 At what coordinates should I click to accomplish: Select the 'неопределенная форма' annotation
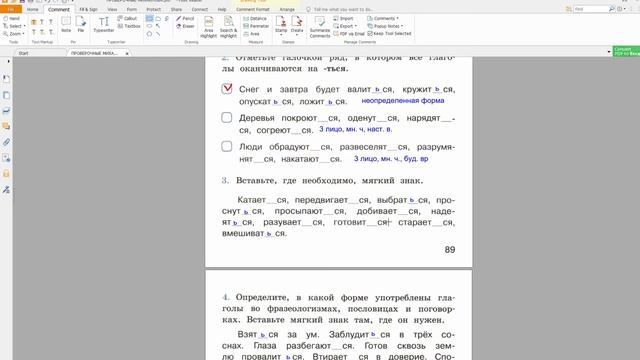pyautogui.click(x=403, y=100)
